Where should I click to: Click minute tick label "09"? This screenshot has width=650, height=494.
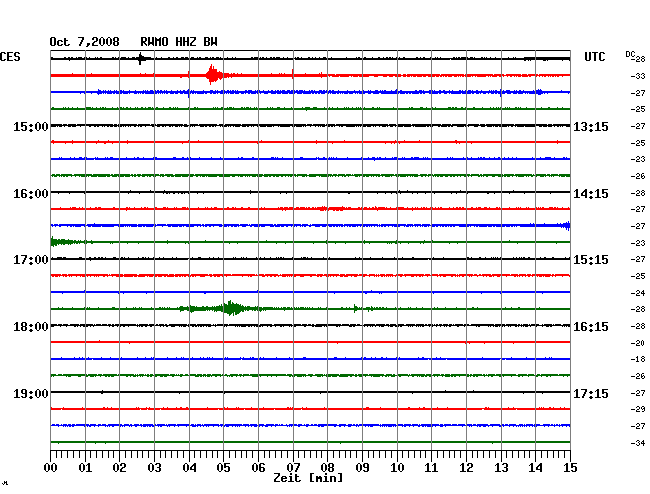coord(362,467)
